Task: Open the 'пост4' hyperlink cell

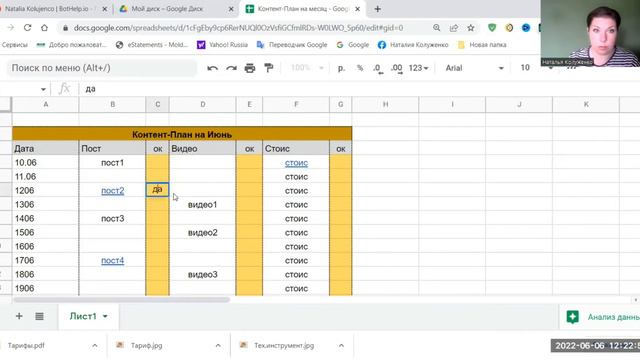Action: 112,260
